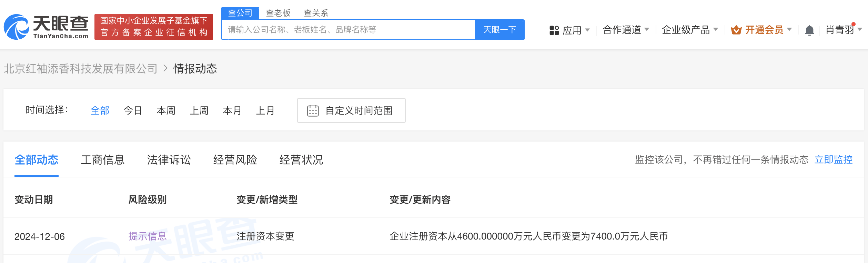
Task: Focus the company name search field
Action: (x=349, y=30)
